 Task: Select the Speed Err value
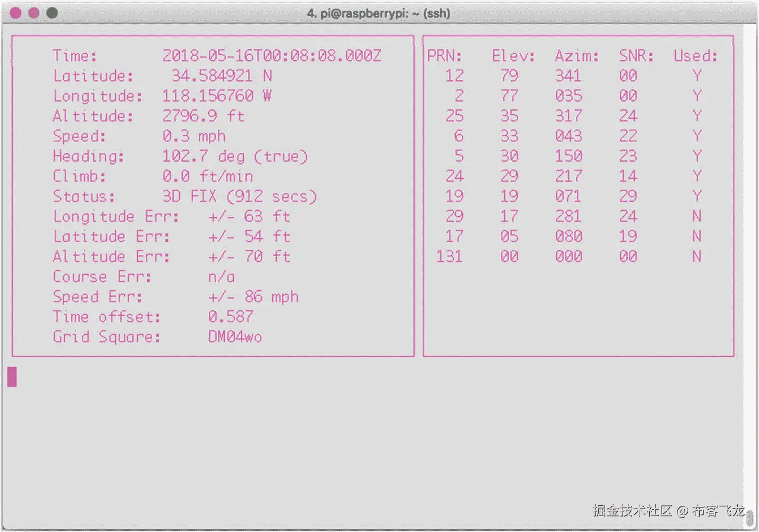(253, 297)
